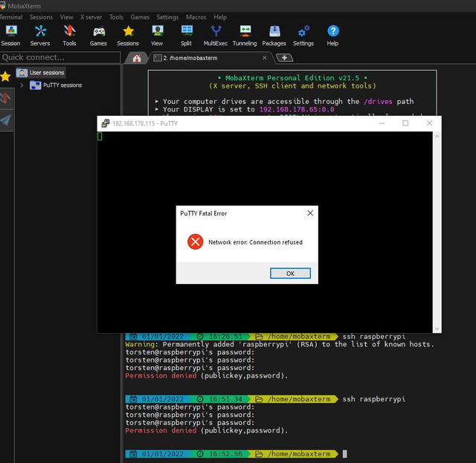This screenshot has width=476, height=463.
Task: Add a new terminal tab with the plus button
Action: coord(284,57)
